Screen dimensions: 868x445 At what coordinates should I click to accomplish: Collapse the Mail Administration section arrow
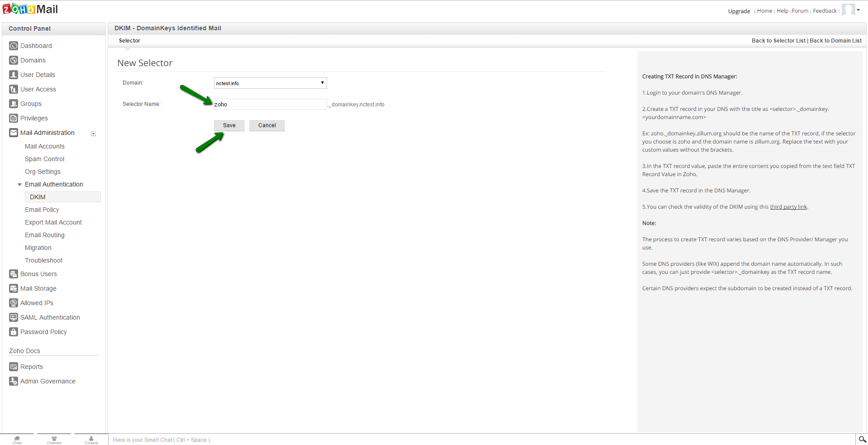click(x=94, y=134)
